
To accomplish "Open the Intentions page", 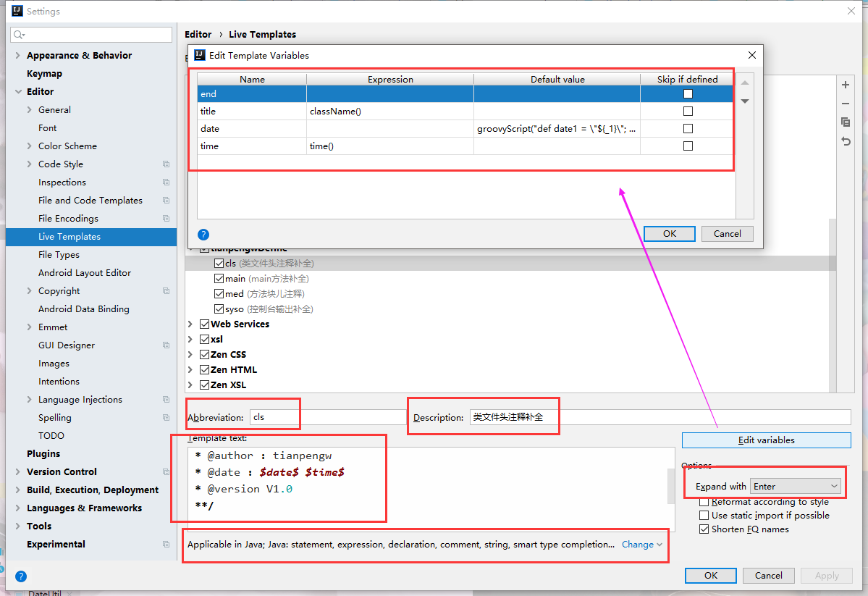I will coord(59,381).
